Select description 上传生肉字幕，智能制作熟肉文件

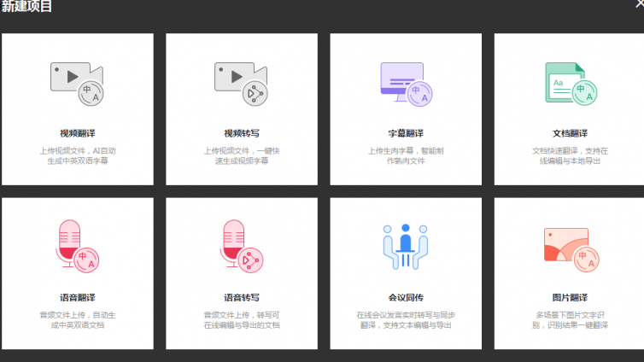click(406, 156)
